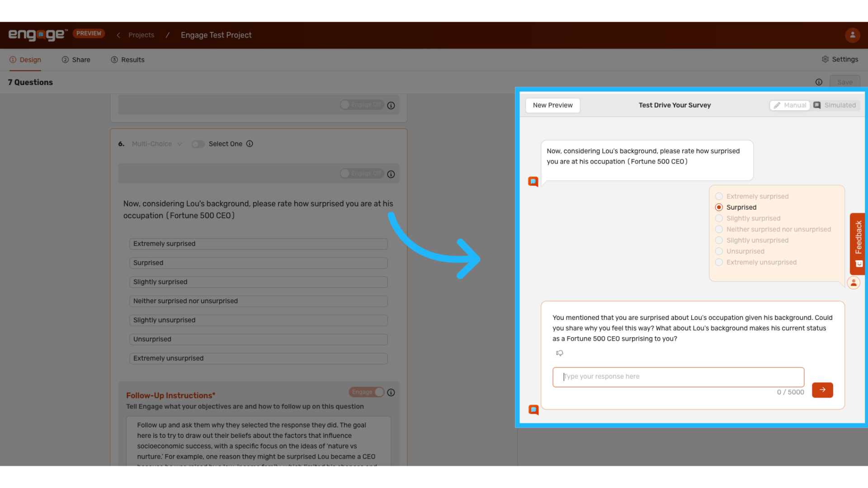
Task: Click question 6 text in designer
Action: pyautogui.click(x=258, y=210)
